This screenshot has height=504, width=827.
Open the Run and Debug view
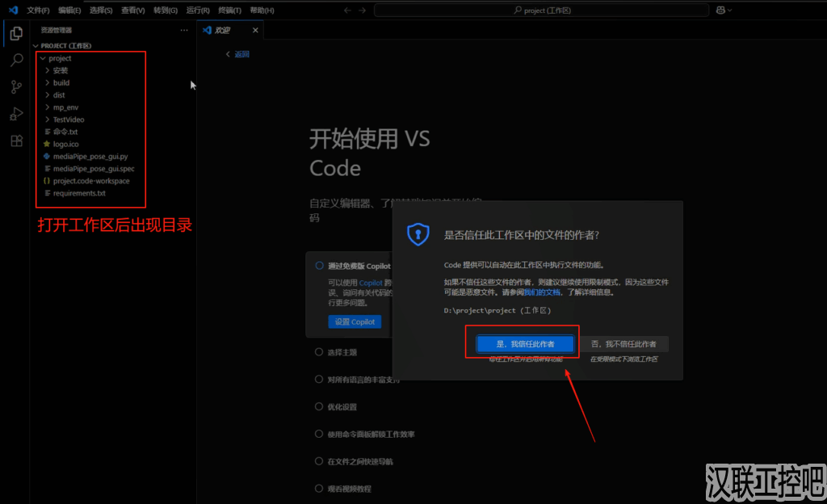point(16,114)
